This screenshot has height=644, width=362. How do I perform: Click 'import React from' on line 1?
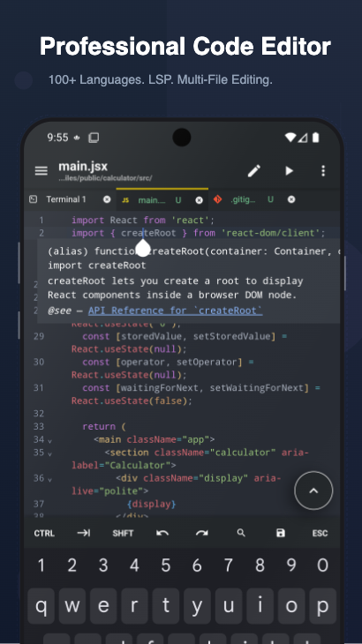point(118,221)
